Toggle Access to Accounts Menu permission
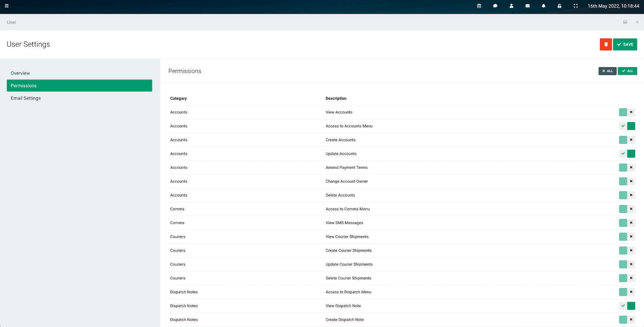This screenshot has height=327, width=644. coord(627,126)
